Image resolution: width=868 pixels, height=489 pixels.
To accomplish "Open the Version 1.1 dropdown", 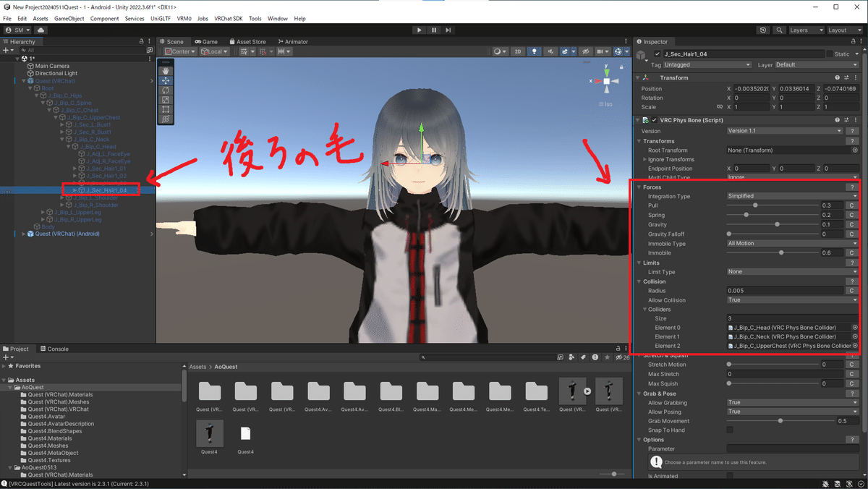I will 785,131.
